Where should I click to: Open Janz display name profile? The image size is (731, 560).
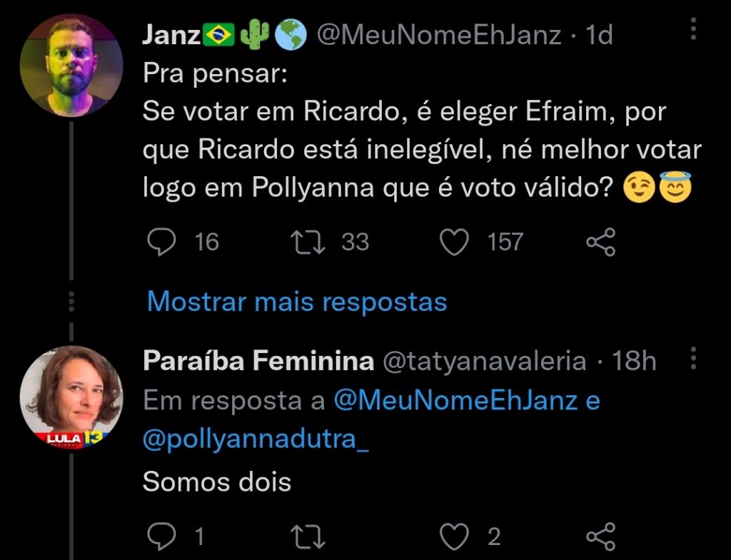click(171, 35)
